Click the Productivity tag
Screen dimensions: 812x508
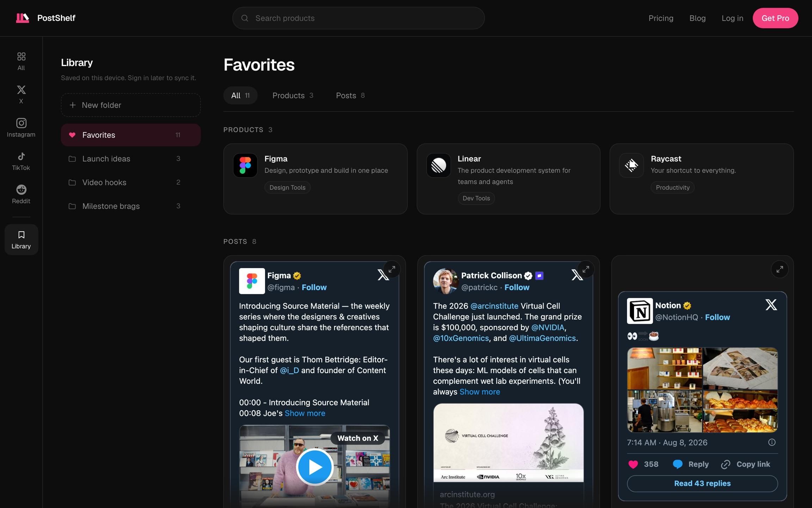coord(672,188)
